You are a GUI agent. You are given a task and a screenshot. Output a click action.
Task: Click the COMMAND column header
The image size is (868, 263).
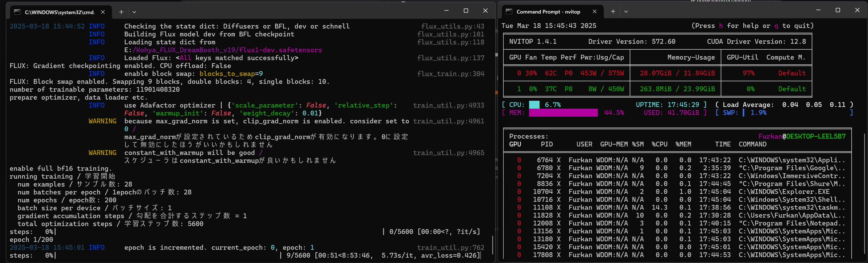752,144
